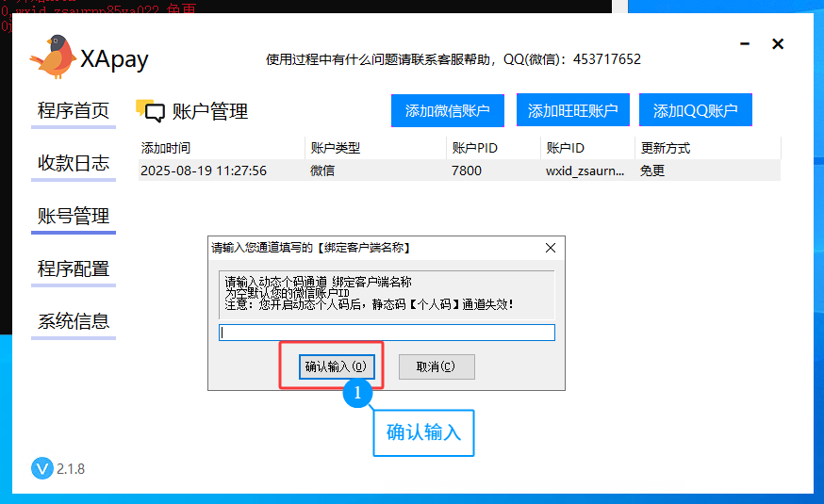Open the 程序首页 sidebar tab
This screenshot has height=504, width=824.
(74, 111)
